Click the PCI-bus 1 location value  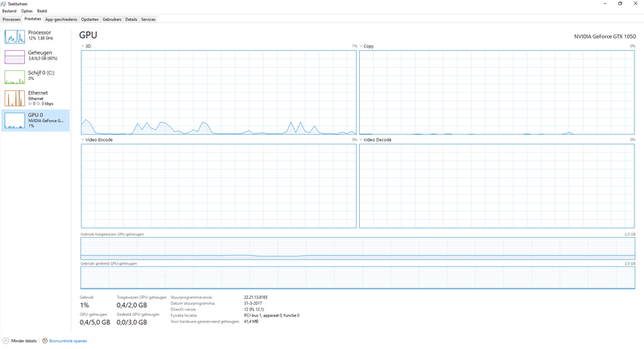click(271, 316)
